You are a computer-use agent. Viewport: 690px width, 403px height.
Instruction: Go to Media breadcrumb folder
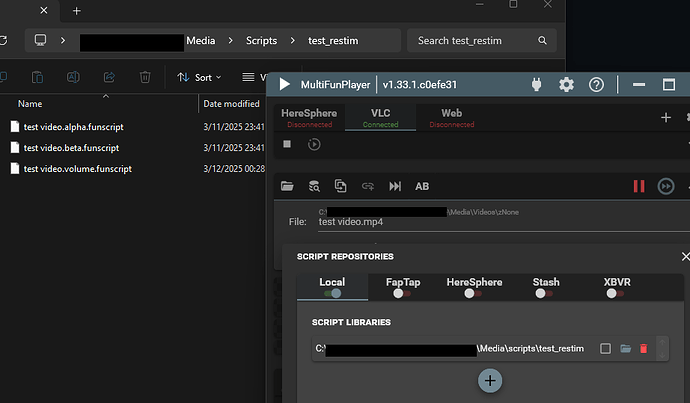coord(201,40)
